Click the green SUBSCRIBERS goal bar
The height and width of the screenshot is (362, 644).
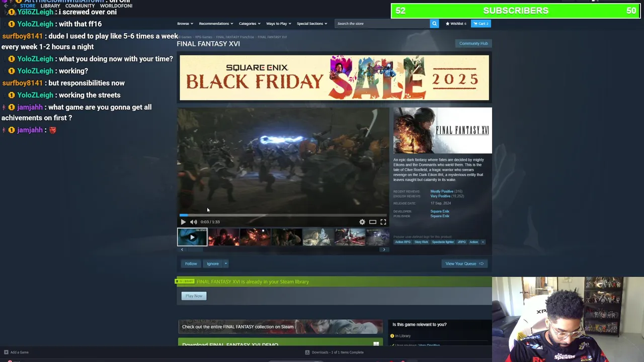(x=516, y=11)
